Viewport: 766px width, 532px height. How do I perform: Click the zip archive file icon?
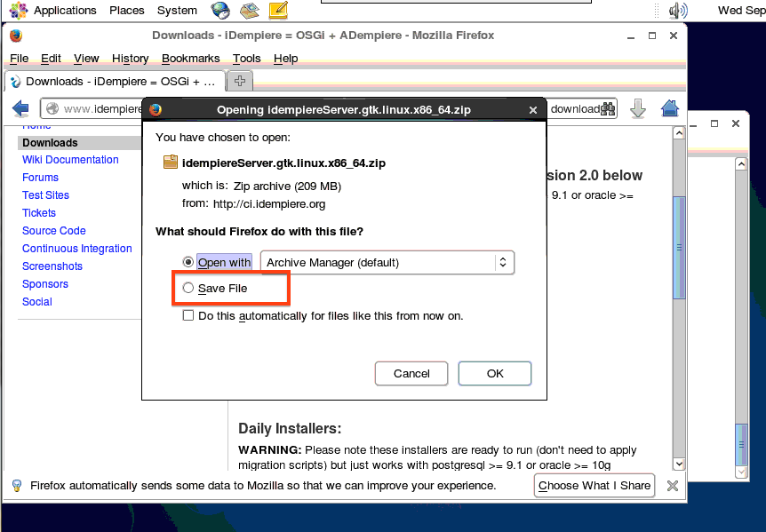pos(170,162)
